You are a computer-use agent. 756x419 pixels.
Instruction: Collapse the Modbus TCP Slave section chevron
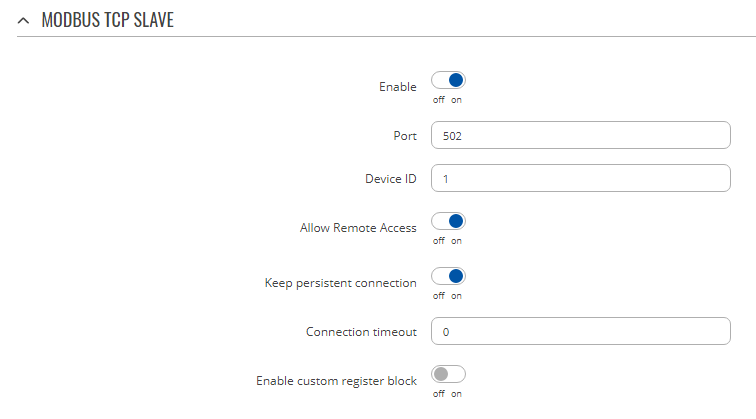coord(23,20)
